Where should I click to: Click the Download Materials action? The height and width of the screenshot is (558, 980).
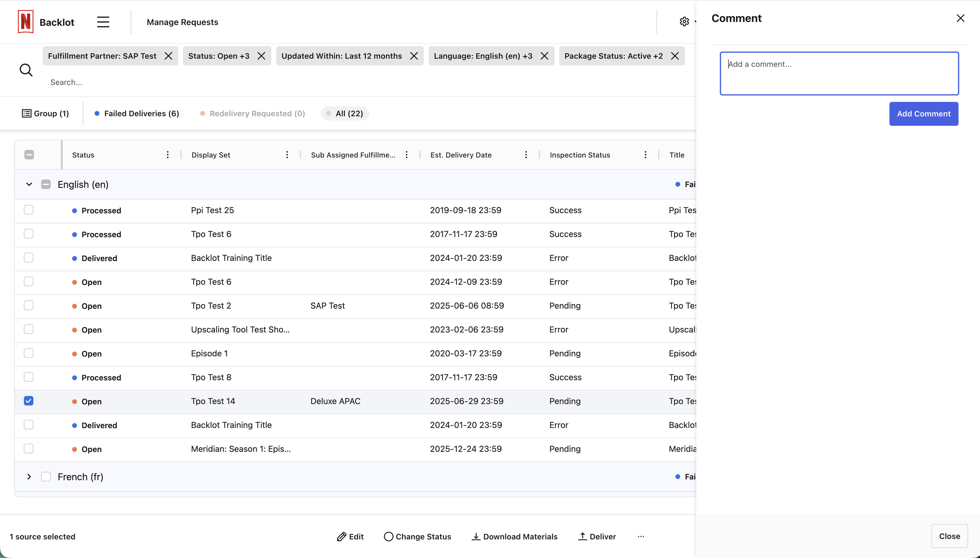(514, 537)
